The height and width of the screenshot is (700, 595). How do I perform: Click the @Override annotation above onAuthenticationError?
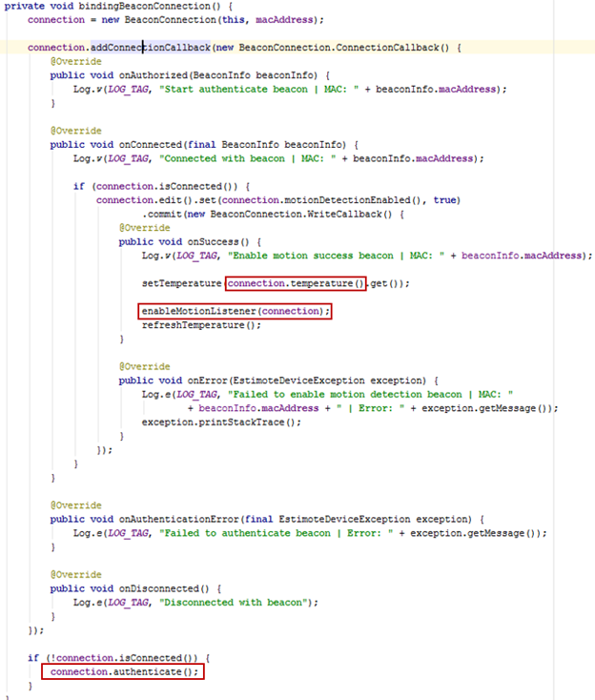[76, 505]
